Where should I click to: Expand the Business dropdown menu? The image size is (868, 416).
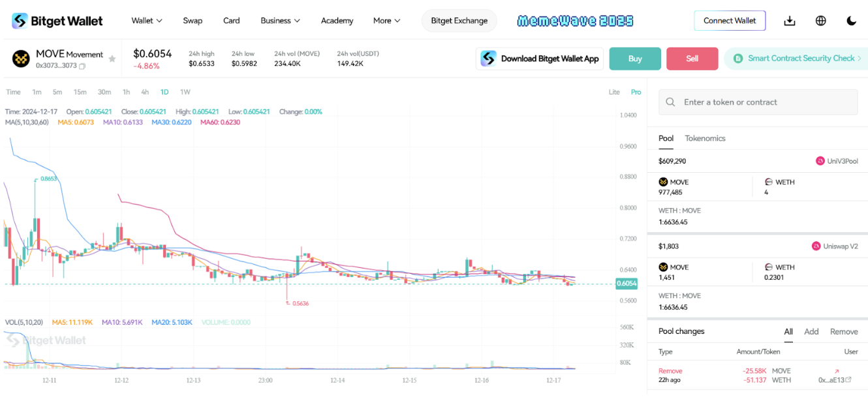pos(280,21)
